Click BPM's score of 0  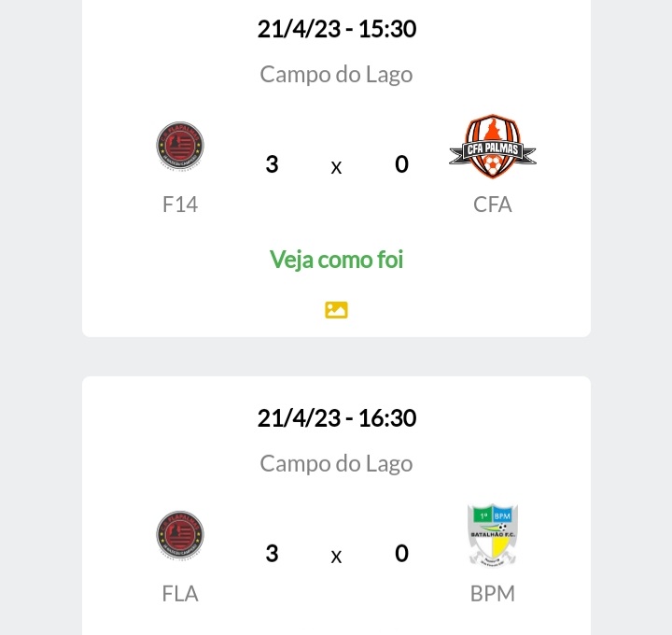tap(401, 554)
